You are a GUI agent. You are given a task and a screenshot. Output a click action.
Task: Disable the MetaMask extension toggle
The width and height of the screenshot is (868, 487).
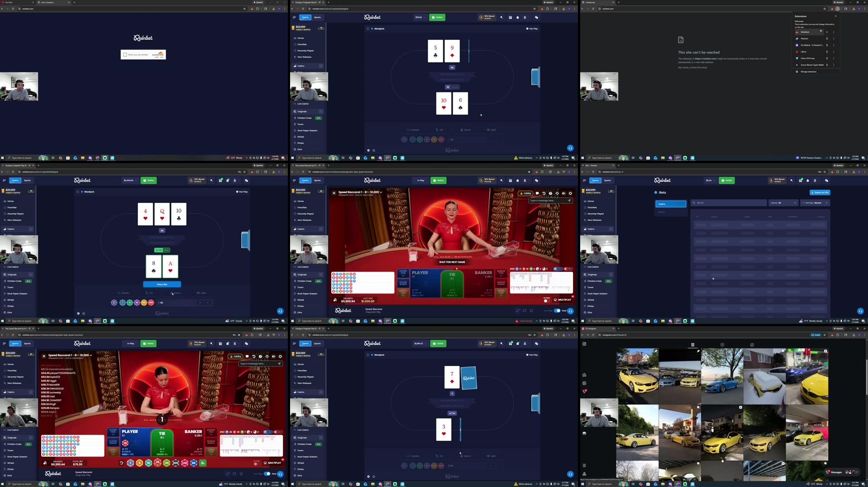(827, 32)
